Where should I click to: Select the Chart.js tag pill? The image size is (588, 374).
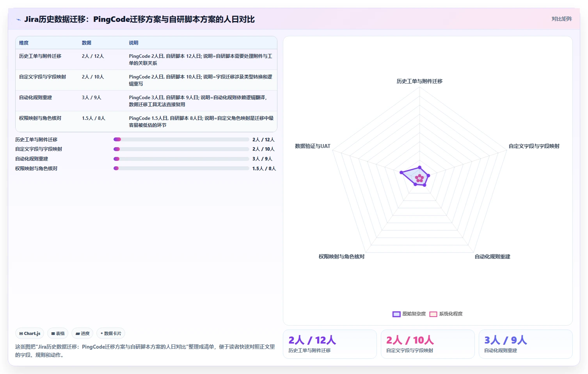point(30,333)
